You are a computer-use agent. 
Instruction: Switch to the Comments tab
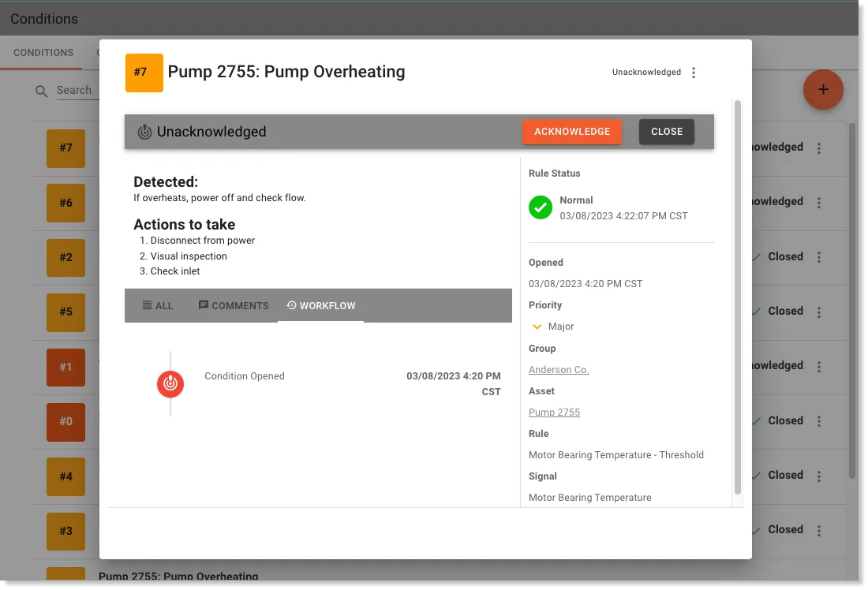click(233, 305)
